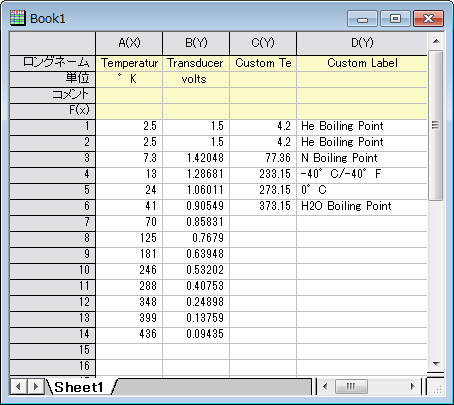Click cell with value 0.63948

196,255
